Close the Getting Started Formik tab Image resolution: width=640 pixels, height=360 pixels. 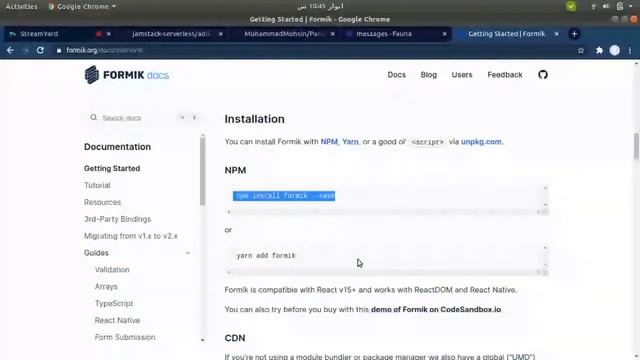pos(556,34)
